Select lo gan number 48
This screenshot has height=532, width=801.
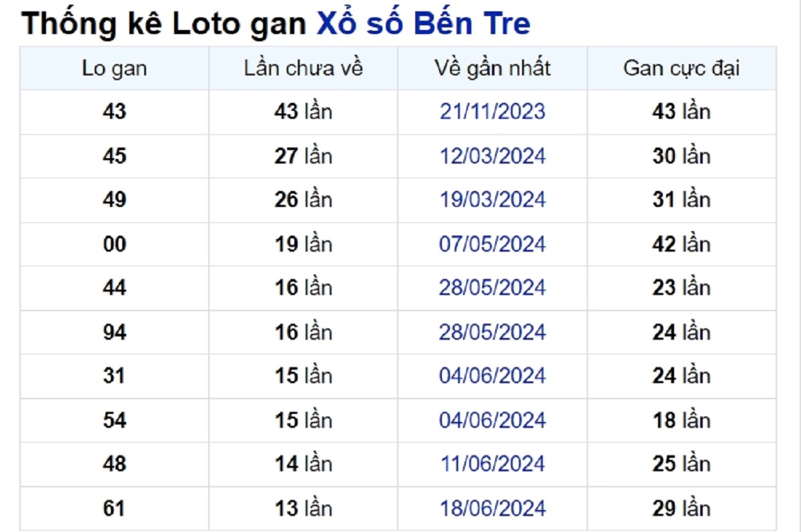click(x=114, y=464)
